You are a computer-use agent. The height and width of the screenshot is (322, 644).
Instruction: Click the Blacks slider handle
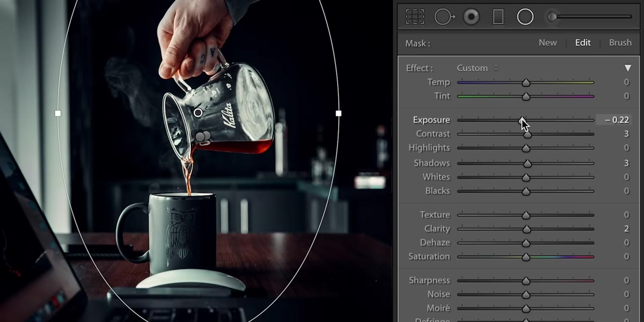(x=526, y=191)
